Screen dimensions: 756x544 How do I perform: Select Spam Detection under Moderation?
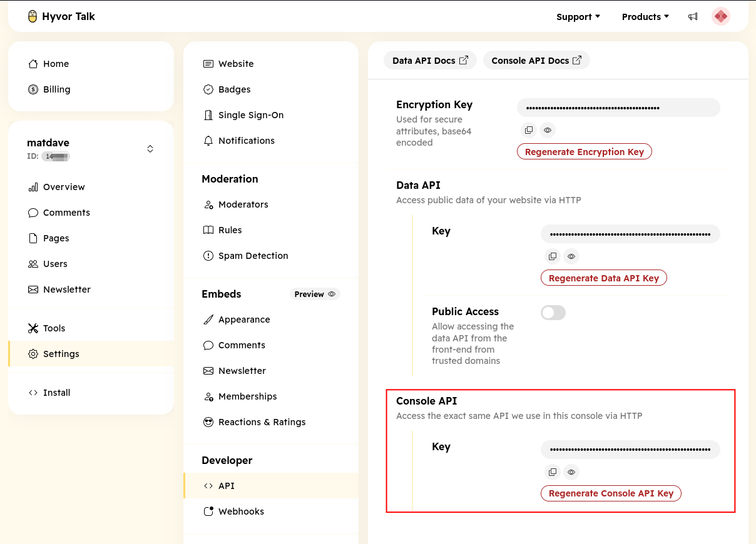(253, 256)
